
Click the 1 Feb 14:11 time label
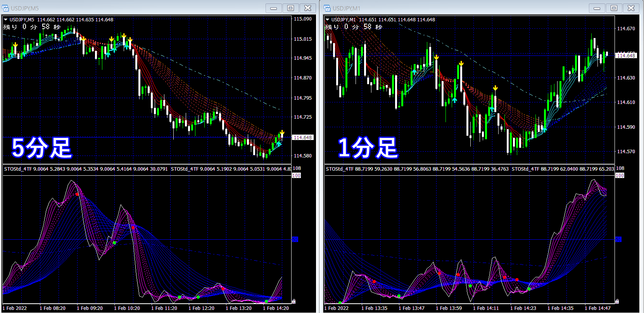pyautogui.click(x=486, y=308)
